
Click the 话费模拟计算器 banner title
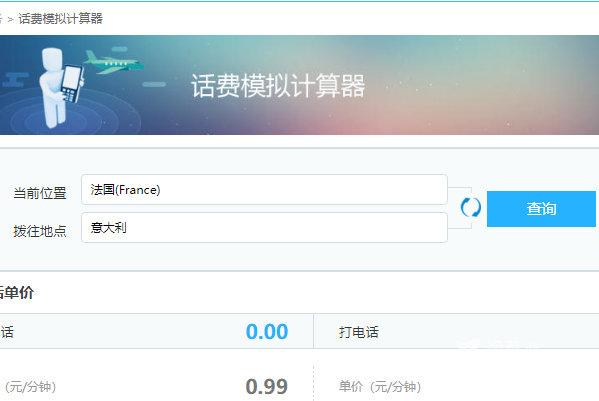(x=278, y=86)
